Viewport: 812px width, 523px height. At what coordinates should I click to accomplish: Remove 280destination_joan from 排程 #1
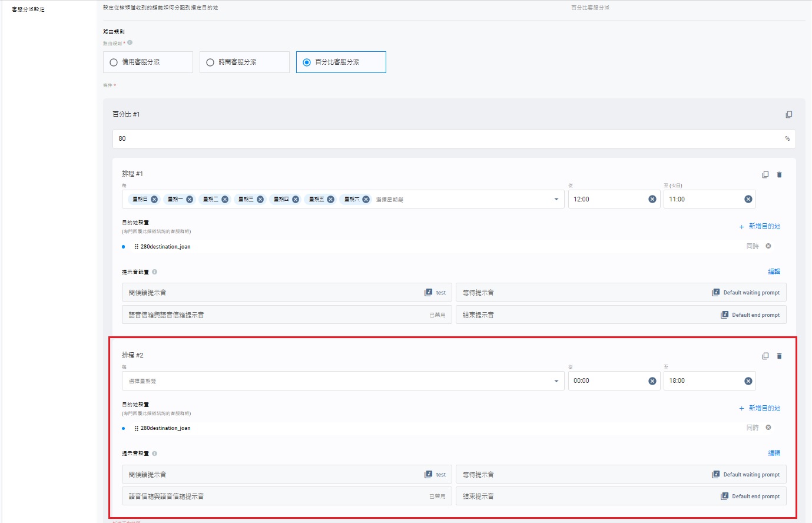[x=768, y=246]
